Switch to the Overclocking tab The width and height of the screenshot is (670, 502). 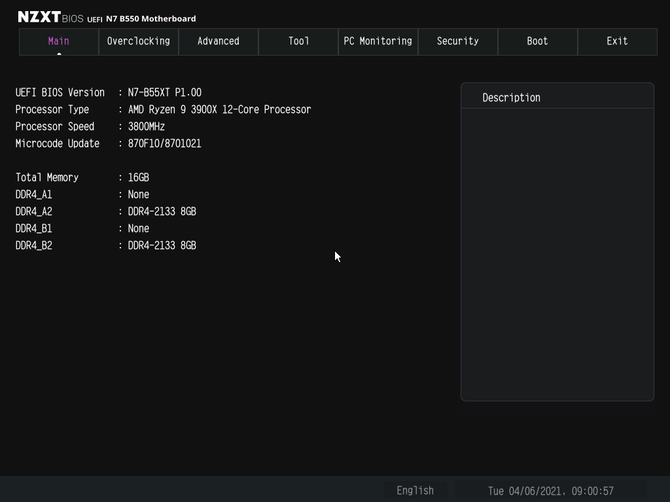point(138,41)
